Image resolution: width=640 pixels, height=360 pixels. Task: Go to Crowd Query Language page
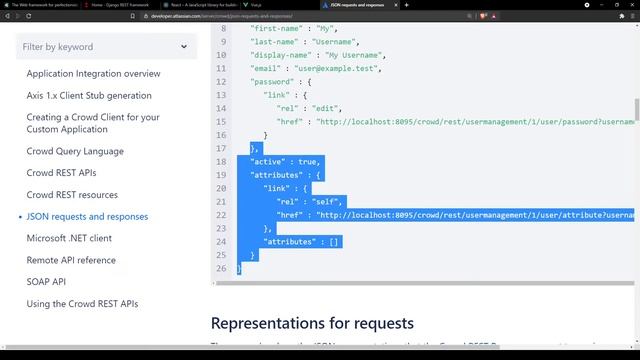[x=75, y=151]
